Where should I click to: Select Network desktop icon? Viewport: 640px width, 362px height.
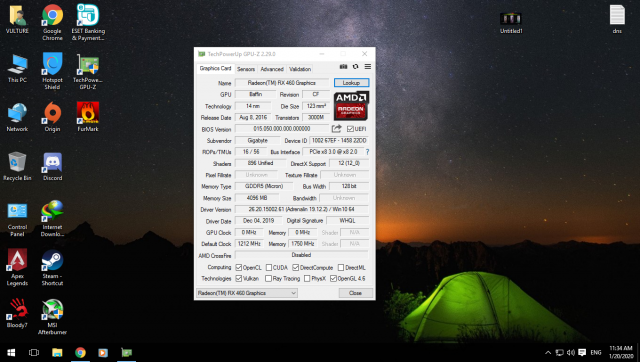(x=17, y=118)
